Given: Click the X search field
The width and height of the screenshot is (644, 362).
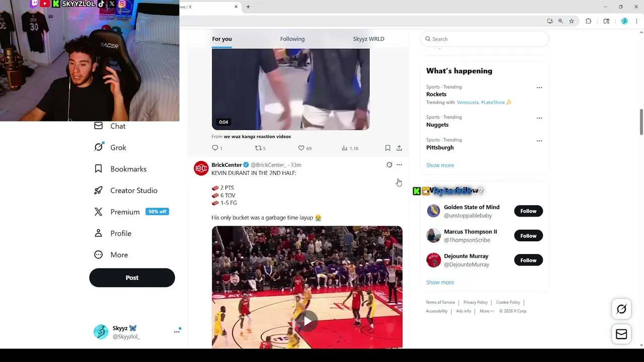Looking at the screenshot, I should (485, 39).
